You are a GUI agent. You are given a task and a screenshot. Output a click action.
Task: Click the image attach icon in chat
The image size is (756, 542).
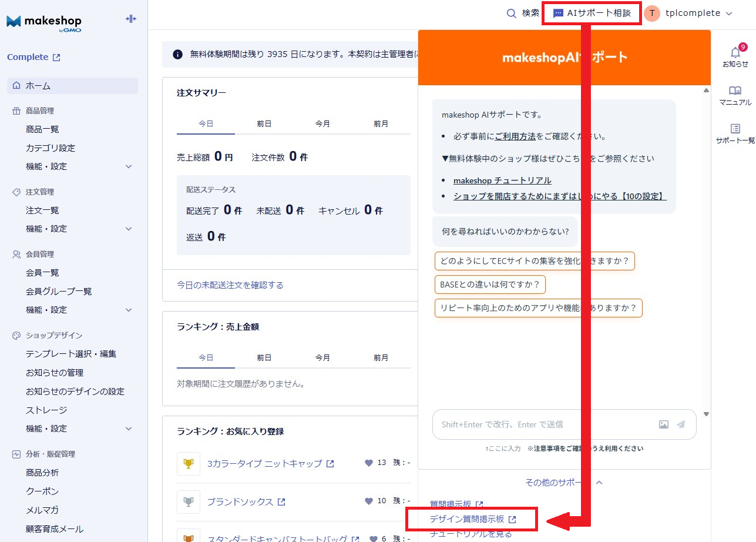click(663, 424)
